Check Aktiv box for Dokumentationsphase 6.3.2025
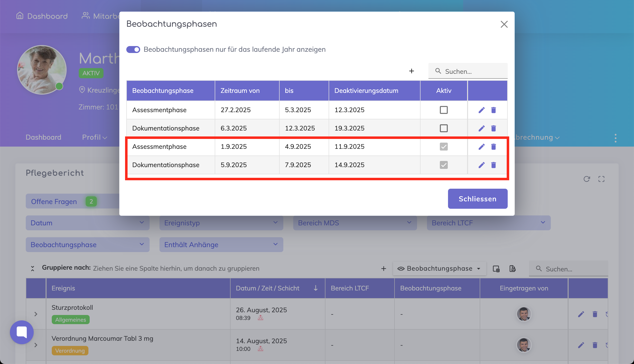Image resolution: width=634 pixels, height=364 pixels. [x=444, y=128]
